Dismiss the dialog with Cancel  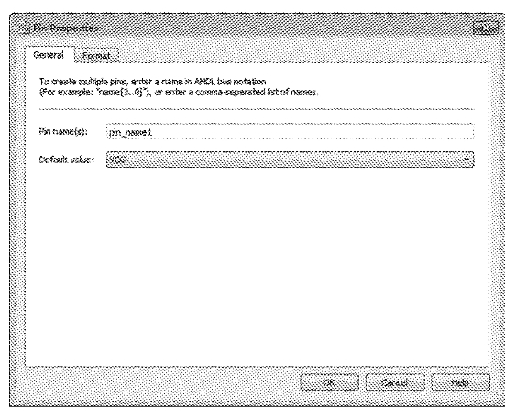395,382
